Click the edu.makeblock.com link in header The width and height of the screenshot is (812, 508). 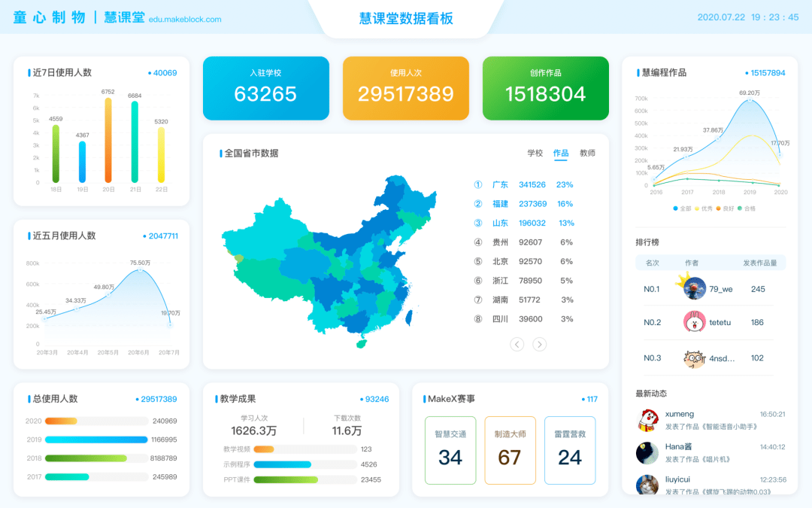coord(185,20)
